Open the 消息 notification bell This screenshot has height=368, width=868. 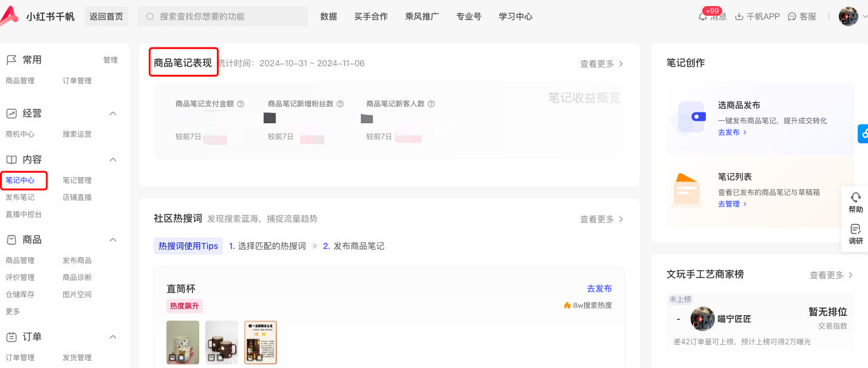[x=703, y=17]
